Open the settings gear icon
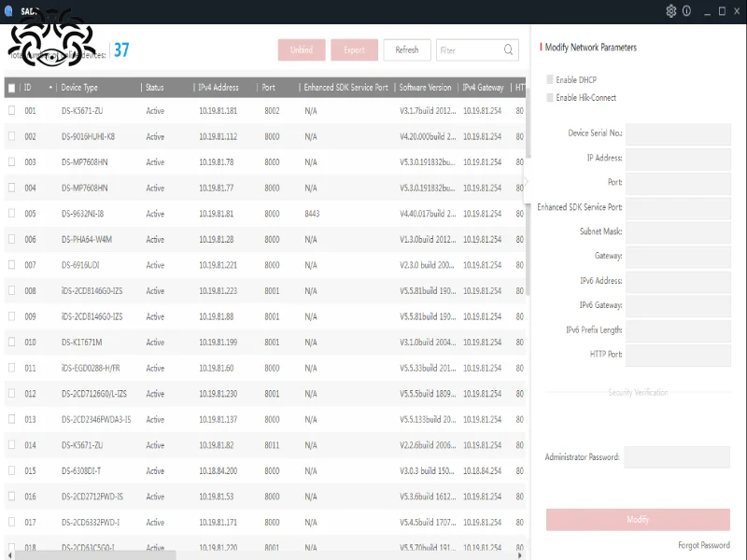Viewport: 747px width, 560px height. [670, 12]
